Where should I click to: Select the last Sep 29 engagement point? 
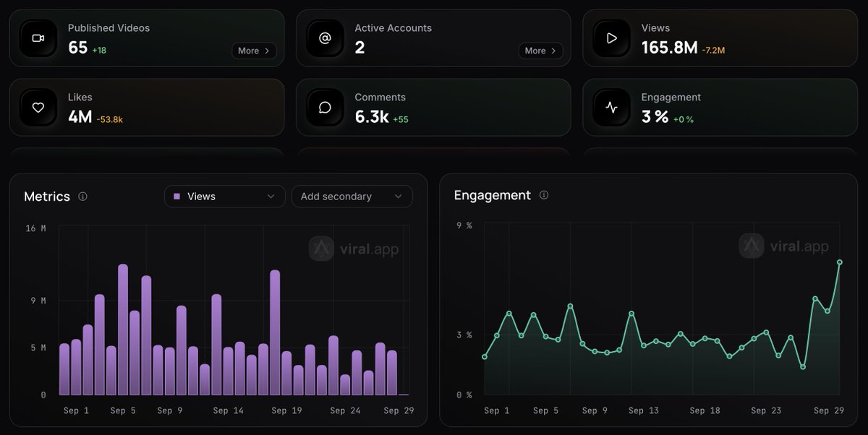840,262
